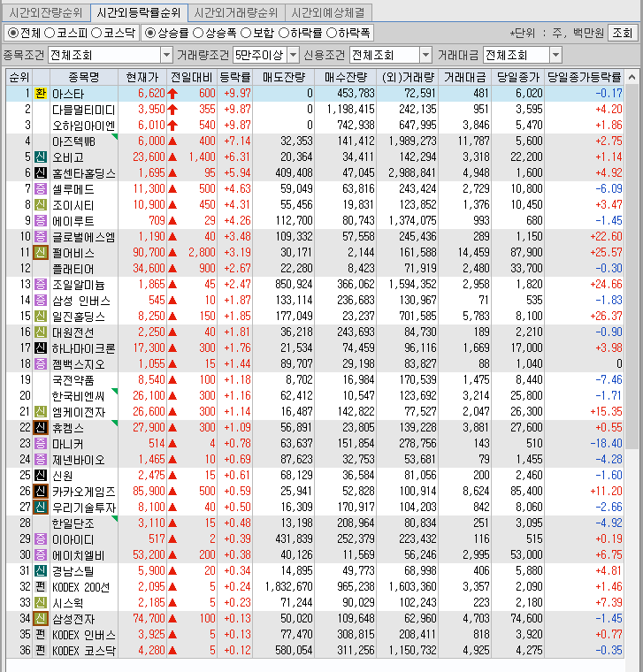The height and width of the screenshot is (672, 643).
Task: Click 신 badge icon on 삼성전자 row
Action: (41, 618)
